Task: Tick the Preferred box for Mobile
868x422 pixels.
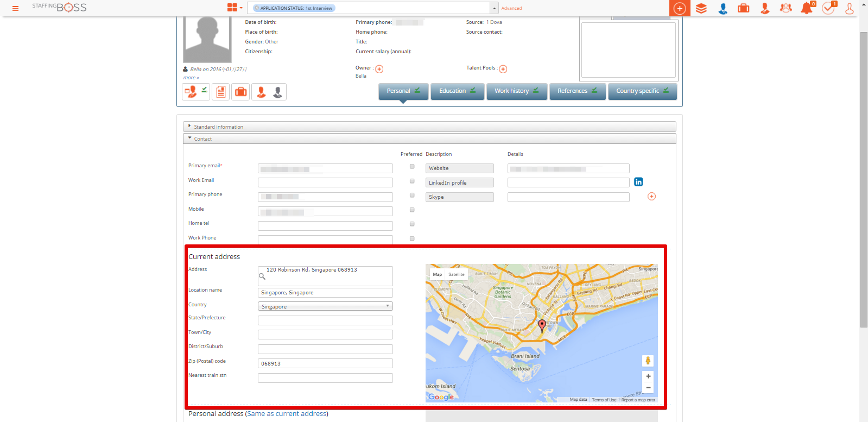Action: pyautogui.click(x=412, y=210)
